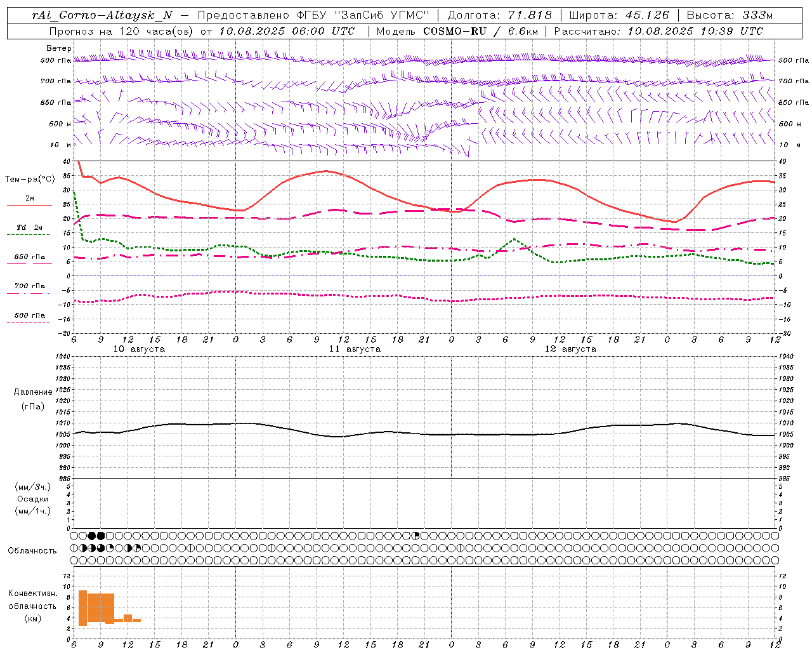Click the black pressure curve line
The width and height of the screenshot is (812, 650).
coord(425,434)
